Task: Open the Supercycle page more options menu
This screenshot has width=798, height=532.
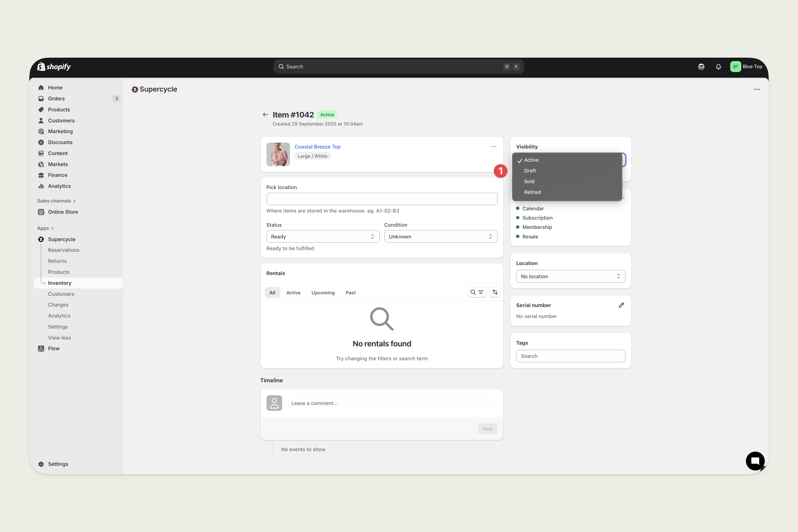Action: pos(757,89)
